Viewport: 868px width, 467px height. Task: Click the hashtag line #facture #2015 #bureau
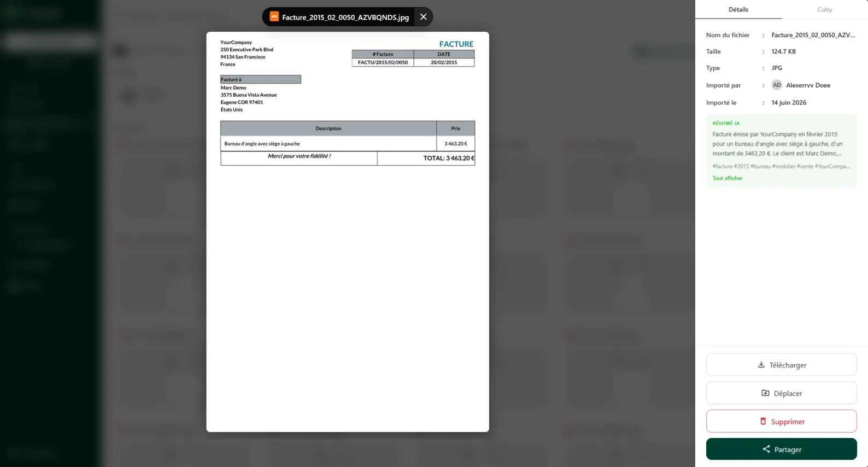tap(781, 166)
